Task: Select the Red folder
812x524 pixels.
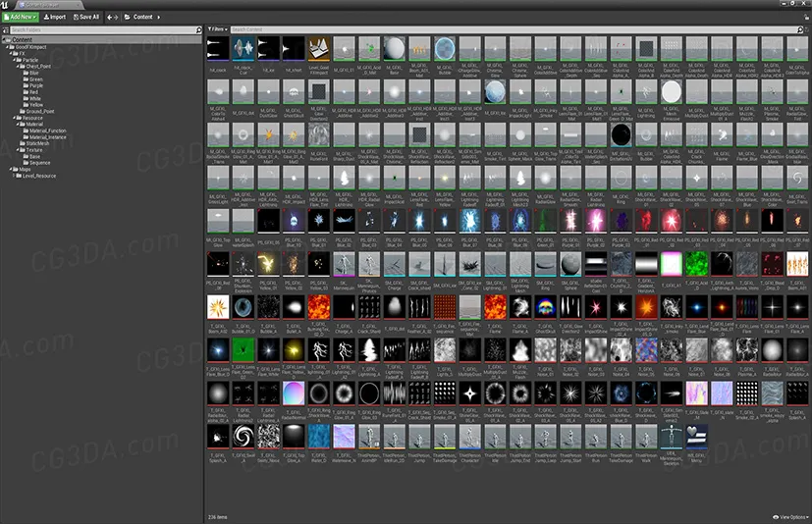Action: pyautogui.click(x=30, y=92)
